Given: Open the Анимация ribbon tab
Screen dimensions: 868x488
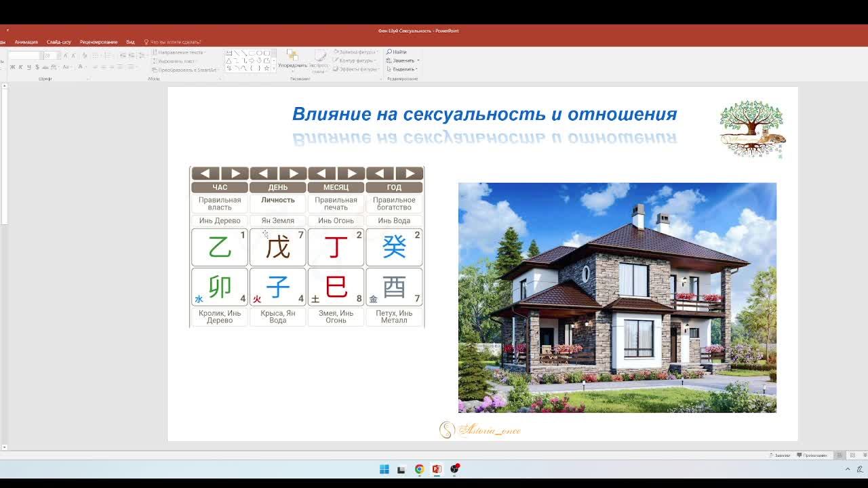Looking at the screenshot, I should tap(26, 42).
